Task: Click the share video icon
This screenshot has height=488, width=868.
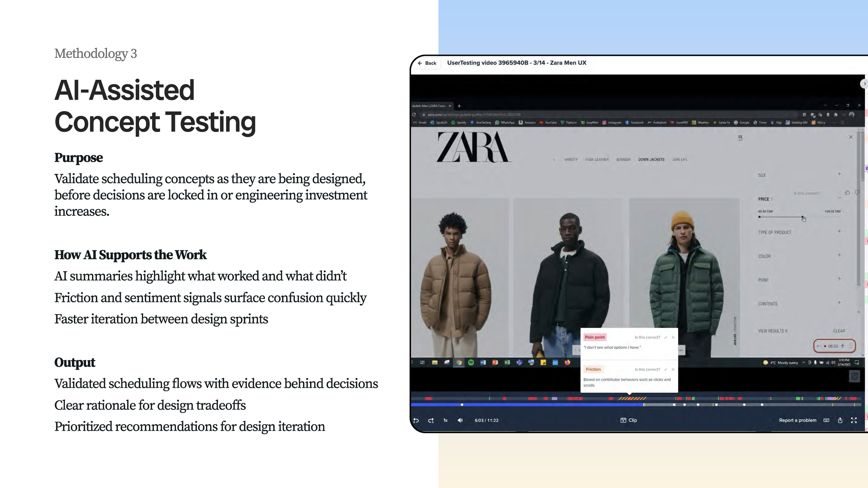Action: [840, 420]
